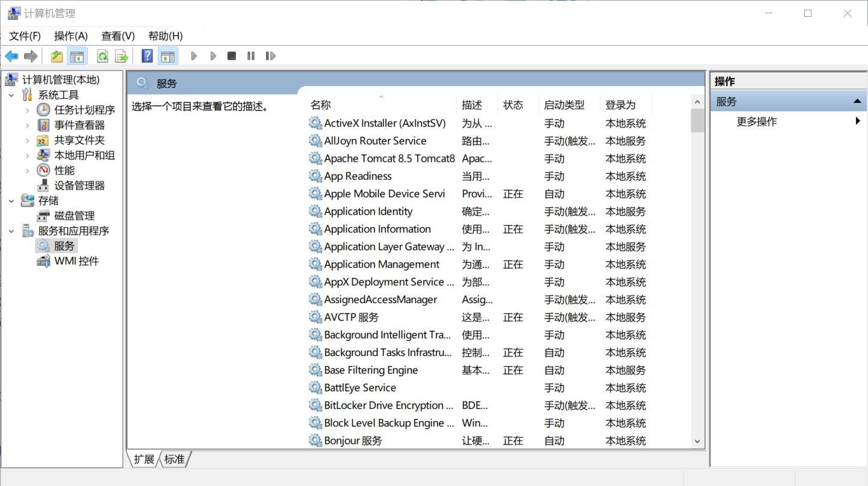Click the Stop Service icon
868x486 pixels.
(x=231, y=56)
